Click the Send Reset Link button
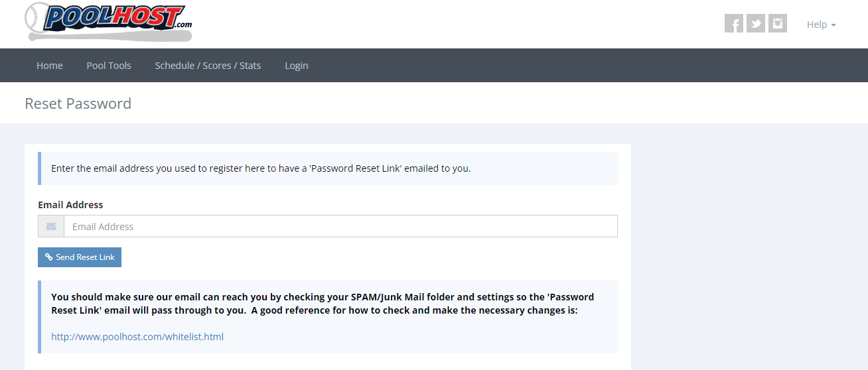This screenshot has height=370, width=868. pyautogui.click(x=80, y=257)
